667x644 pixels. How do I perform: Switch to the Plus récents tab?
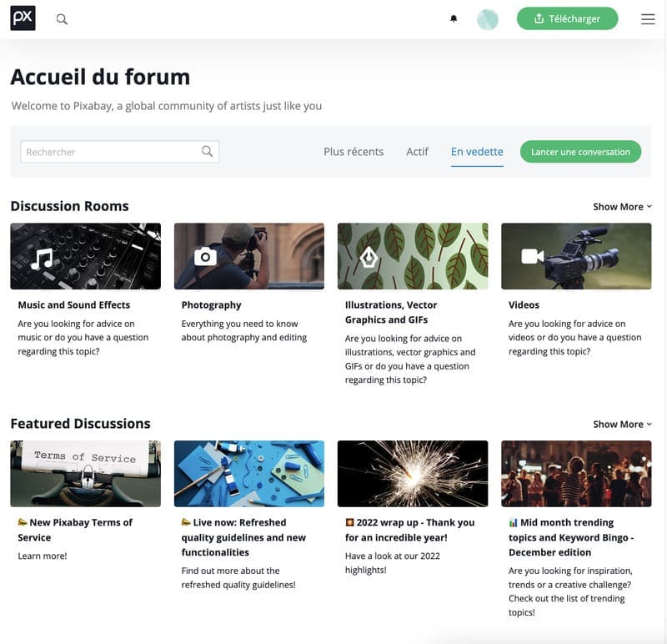click(x=353, y=152)
